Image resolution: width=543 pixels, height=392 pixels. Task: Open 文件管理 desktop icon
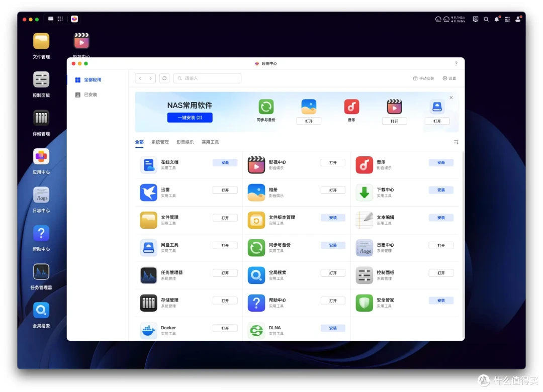pyautogui.click(x=41, y=41)
